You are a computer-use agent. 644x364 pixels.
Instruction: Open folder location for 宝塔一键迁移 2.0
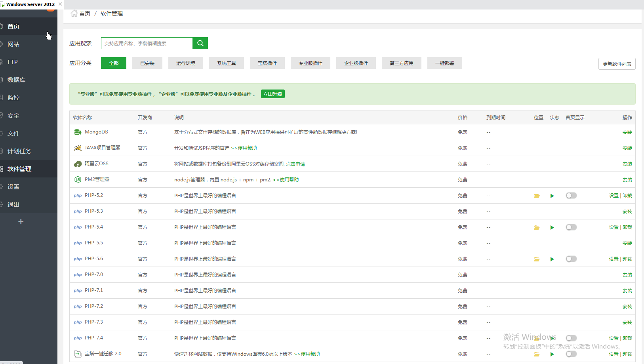click(537, 354)
